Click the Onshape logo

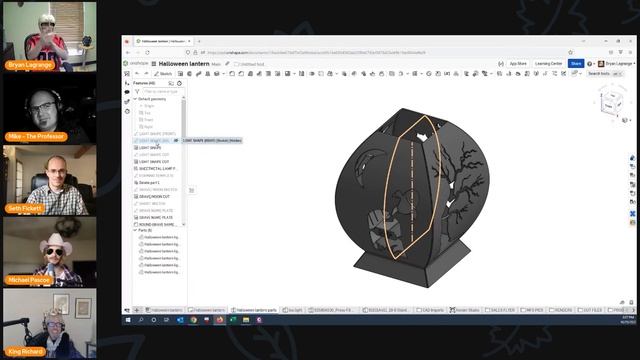pos(136,64)
